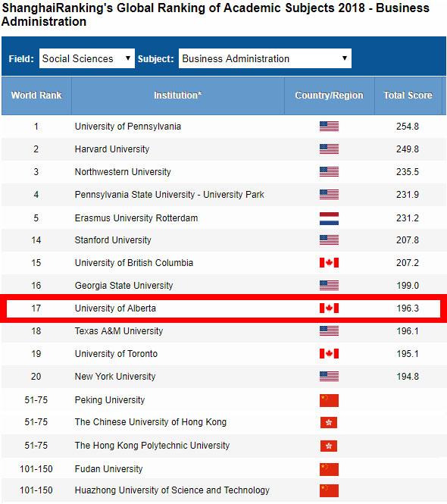Select the Texas A&M University entry
Image resolution: width=447 pixels, height=504 pixels.
(x=119, y=331)
